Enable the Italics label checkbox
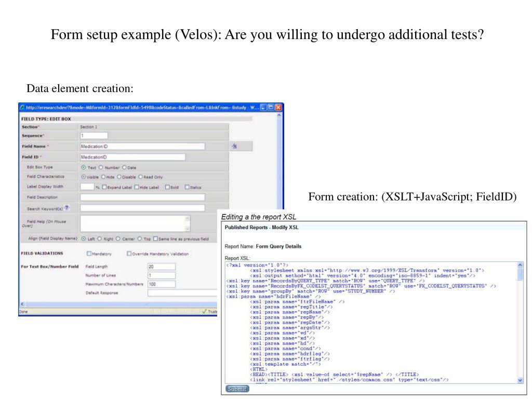The image size is (532, 399). tap(187, 187)
